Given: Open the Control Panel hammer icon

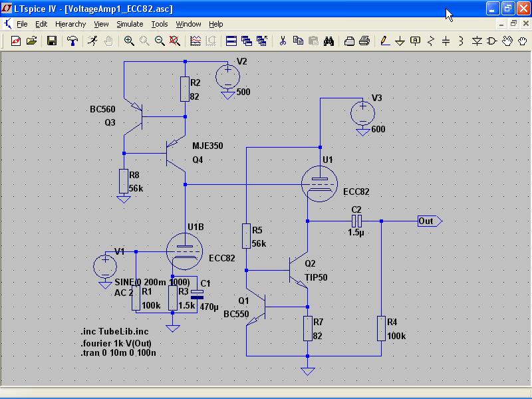Looking at the screenshot, I should (72, 41).
